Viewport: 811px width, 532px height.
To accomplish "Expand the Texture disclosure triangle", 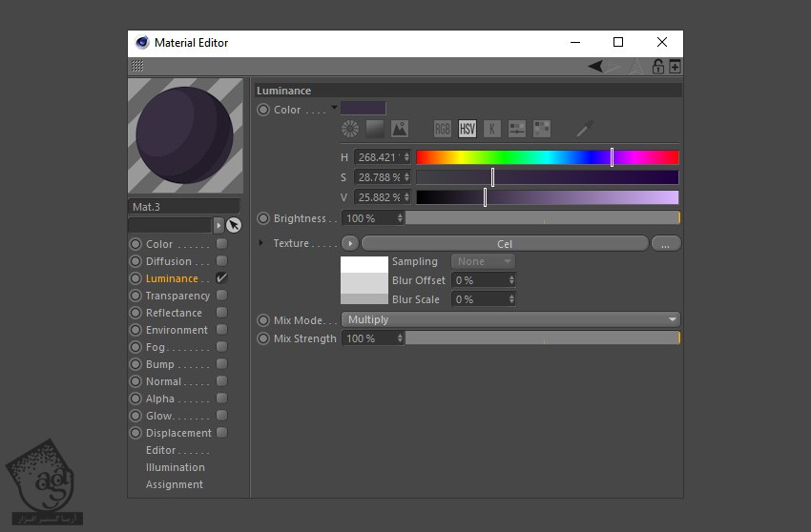I will [262, 243].
